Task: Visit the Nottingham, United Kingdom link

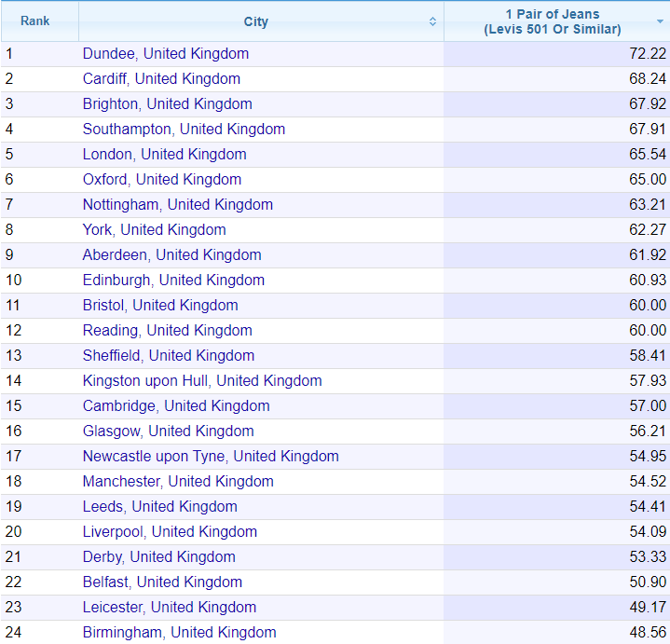Action: point(178,205)
